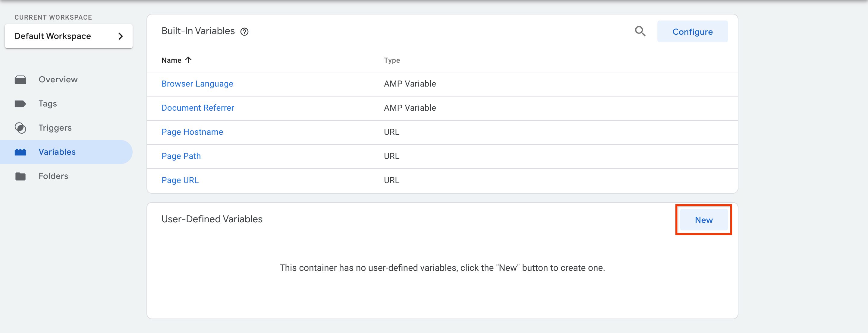Click the sort arrow next to Name
868x333 pixels.
tap(188, 60)
